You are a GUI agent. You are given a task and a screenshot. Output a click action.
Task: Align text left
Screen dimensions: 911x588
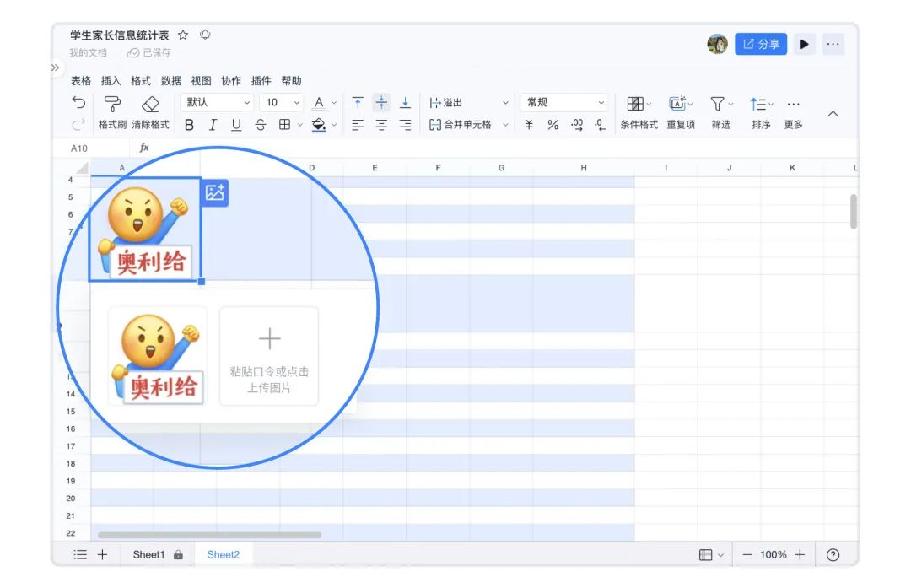click(358, 125)
